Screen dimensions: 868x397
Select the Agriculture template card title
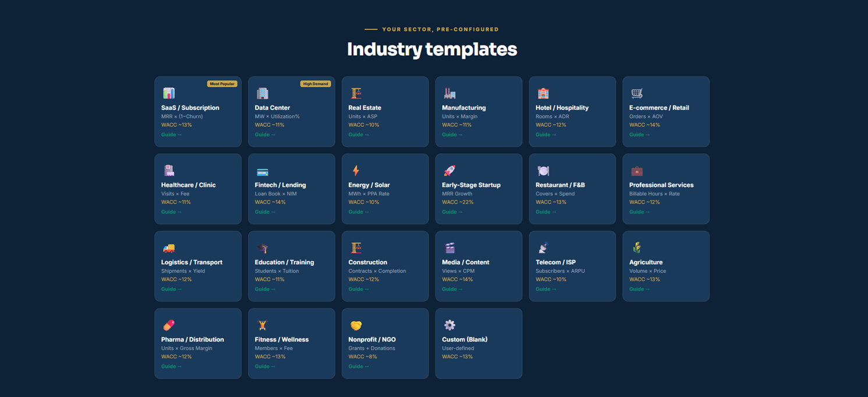click(x=646, y=263)
